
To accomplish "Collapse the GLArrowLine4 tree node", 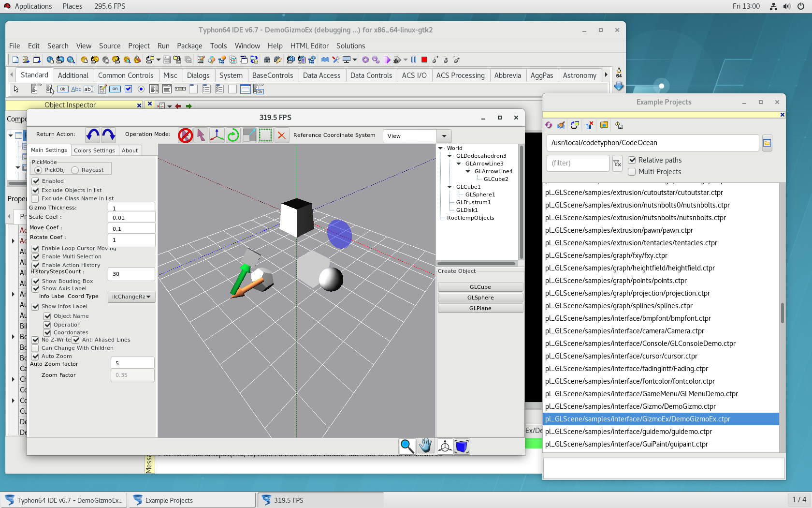I will (468, 171).
